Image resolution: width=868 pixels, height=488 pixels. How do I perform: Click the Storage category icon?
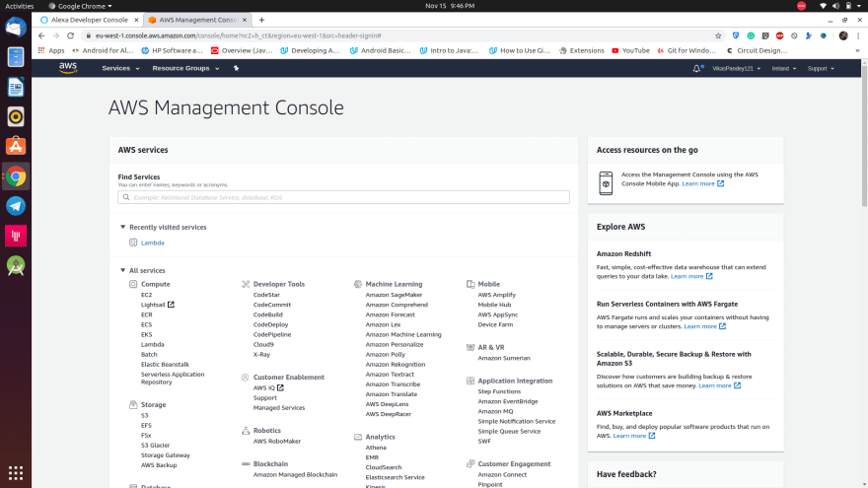coord(133,404)
